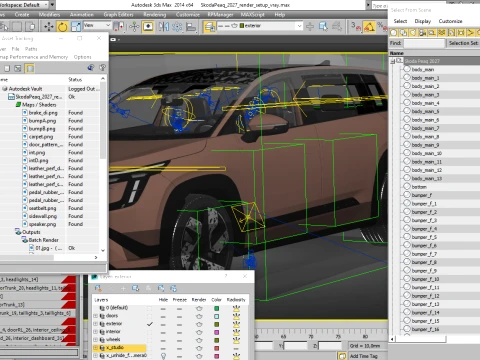The image size is (480, 360).
Task: Click the Use Pivot Point Center icon
Action: 118,26
